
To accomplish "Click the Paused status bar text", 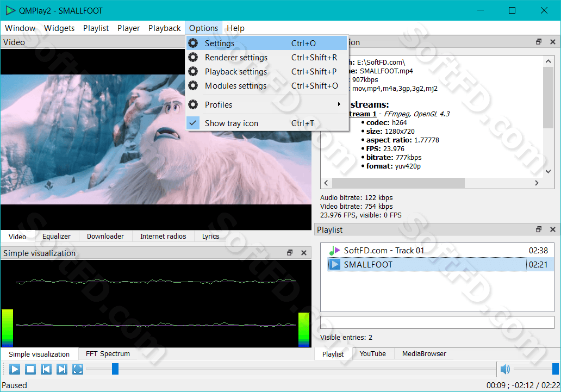I will coord(14,385).
